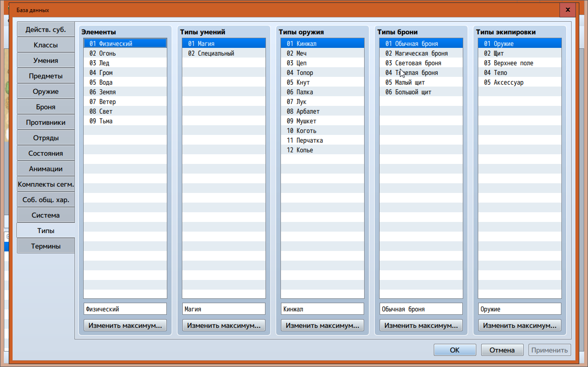Select weapon type 12 Копье
The image size is (588, 367).
[323, 150]
